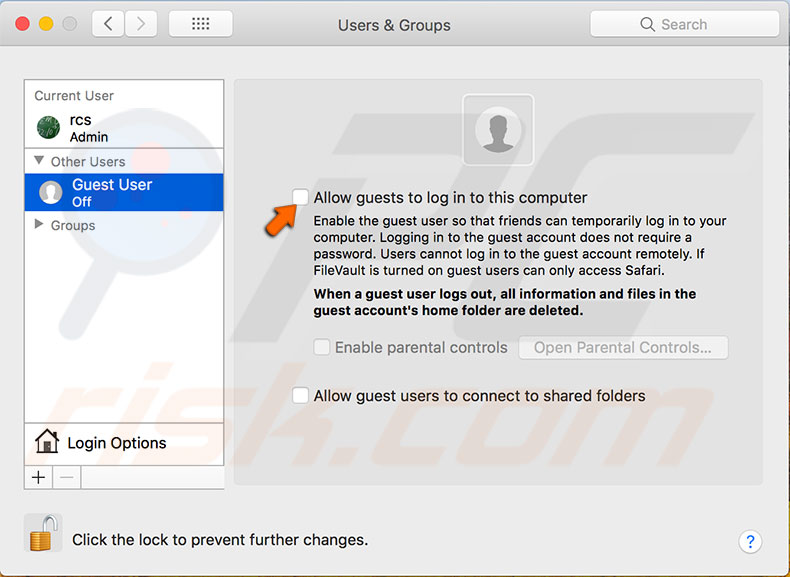
Task: Click the Open Parental Controls button
Action: pos(623,348)
